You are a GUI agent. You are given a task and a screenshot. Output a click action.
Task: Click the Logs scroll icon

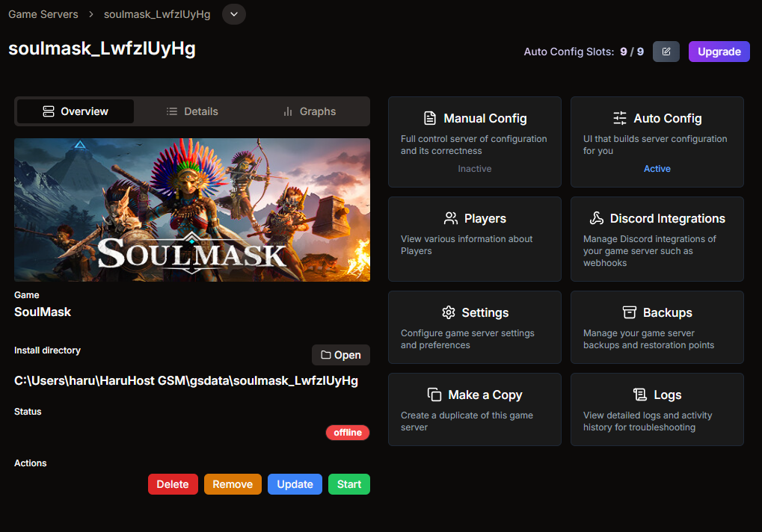640,395
